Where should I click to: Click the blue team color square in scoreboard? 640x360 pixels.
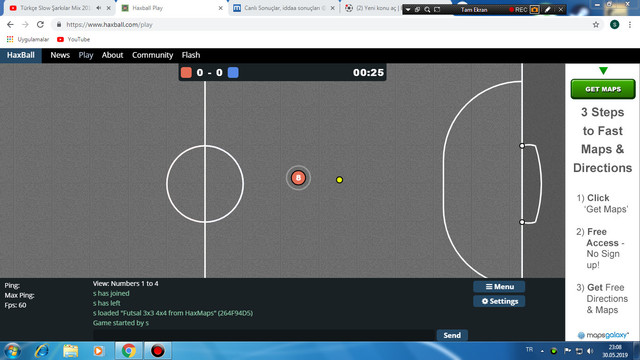coord(233,73)
